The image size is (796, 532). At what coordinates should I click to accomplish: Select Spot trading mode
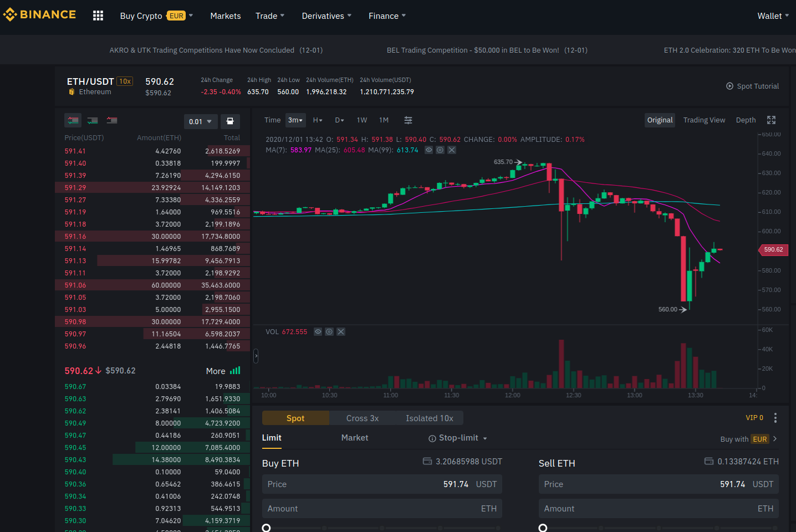pos(295,418)
